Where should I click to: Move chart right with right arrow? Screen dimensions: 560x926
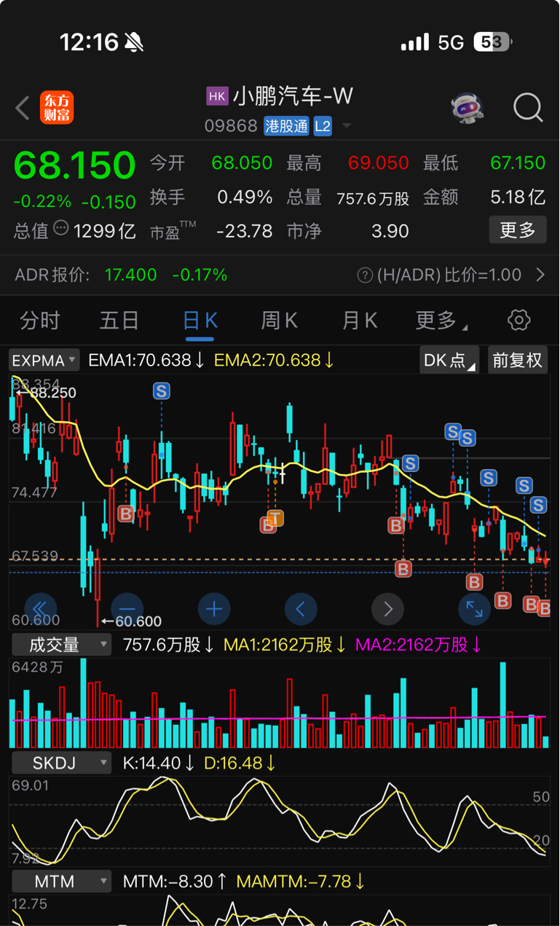coord(387,608)
